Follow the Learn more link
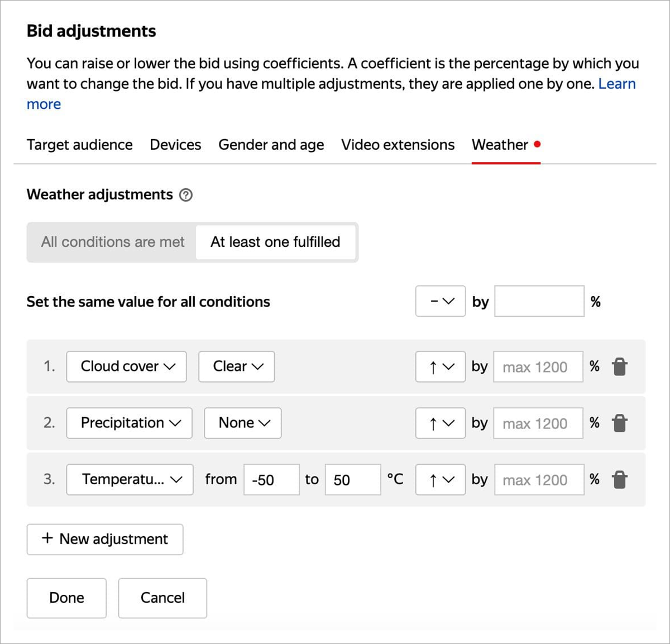Screen dimensions: 670x644 [x=616, y=84]
